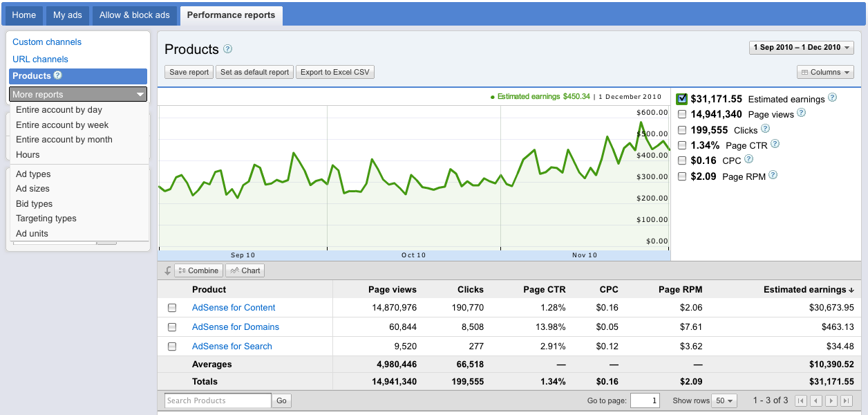Enable Page views chart metric checkbox
The image size is (868, 415).
(683, 114)
